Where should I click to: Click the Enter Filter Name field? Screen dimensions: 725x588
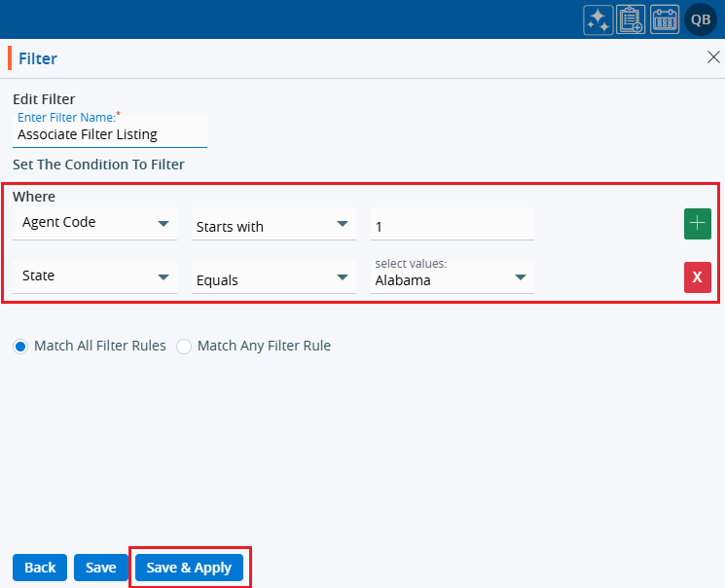point(110,134)
